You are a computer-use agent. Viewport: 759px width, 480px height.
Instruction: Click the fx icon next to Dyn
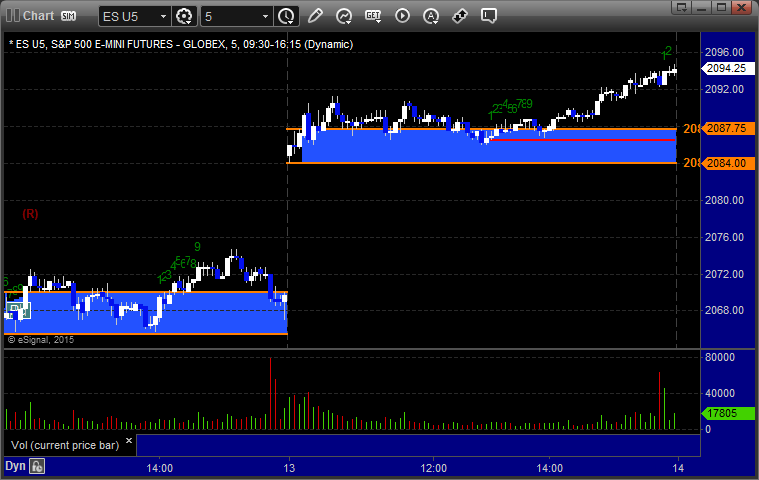tap(37, 466)
